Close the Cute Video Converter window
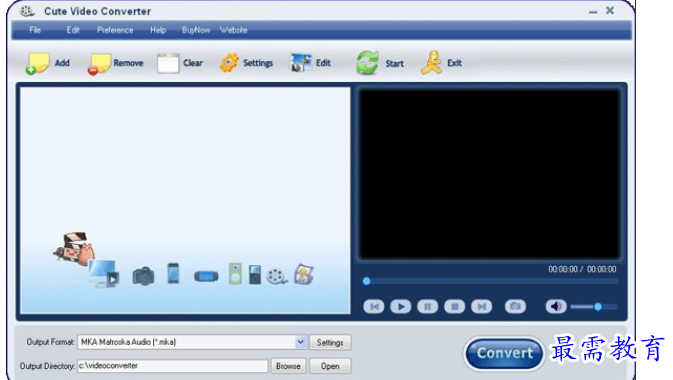The height and width of the screenshot is (380, 673). pyautogui.click(x=610, y=11)
